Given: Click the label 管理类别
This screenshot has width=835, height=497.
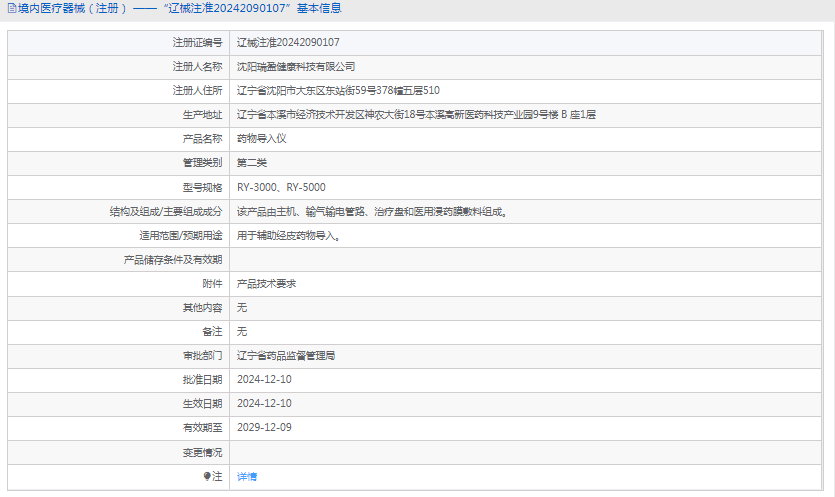Looking at the screenshot, I should (x=202, y=163).
